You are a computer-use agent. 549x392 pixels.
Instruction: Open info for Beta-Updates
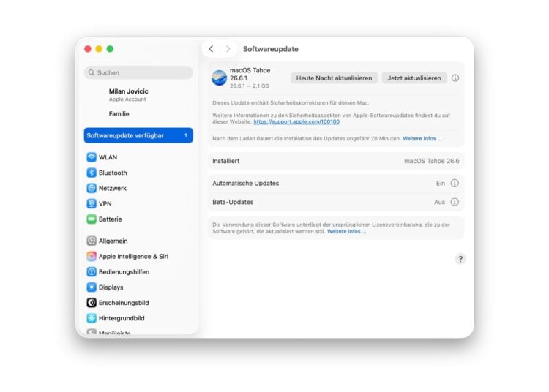coord(455,202)
